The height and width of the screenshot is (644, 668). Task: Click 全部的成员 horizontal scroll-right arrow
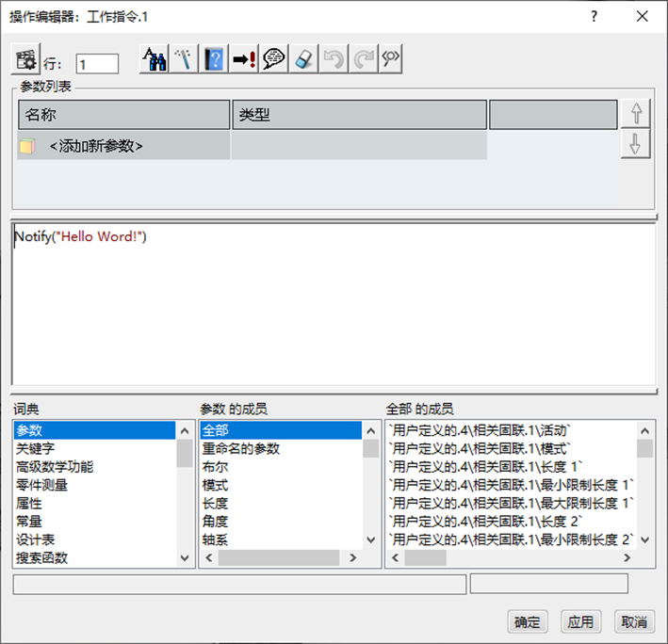pyautogui.click(x=627, y=557)
